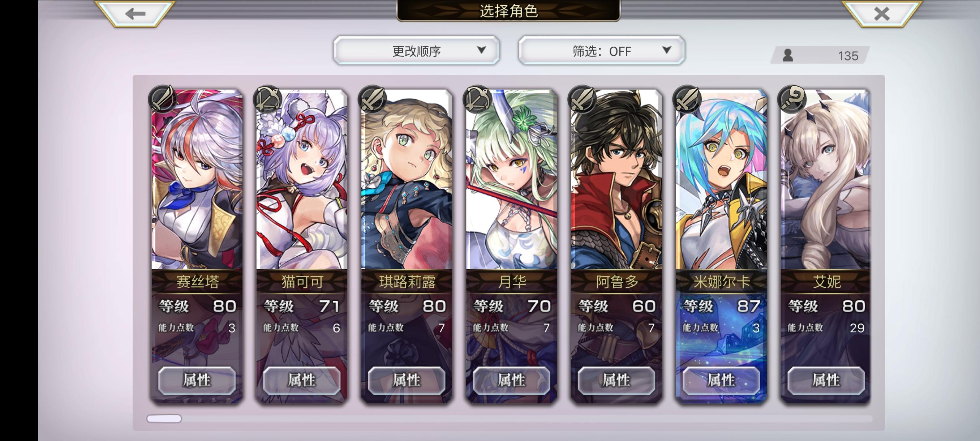980x441 pixels.
Task: Expand the 筛选：OFF filter dropdown
Action: tap(602, 51)
